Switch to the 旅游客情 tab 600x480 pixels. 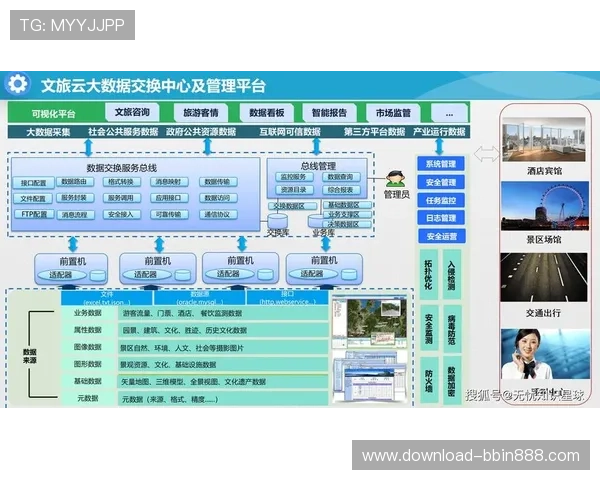(x=201, y=113)
